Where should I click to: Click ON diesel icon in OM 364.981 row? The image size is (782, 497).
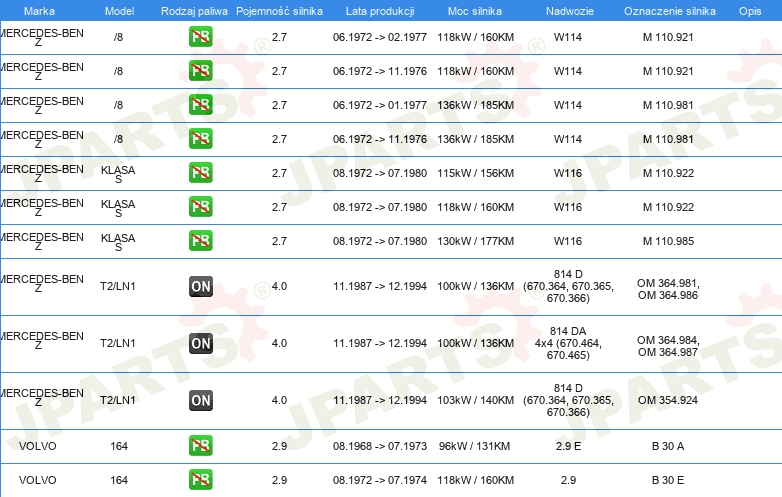tap(200, 286)
